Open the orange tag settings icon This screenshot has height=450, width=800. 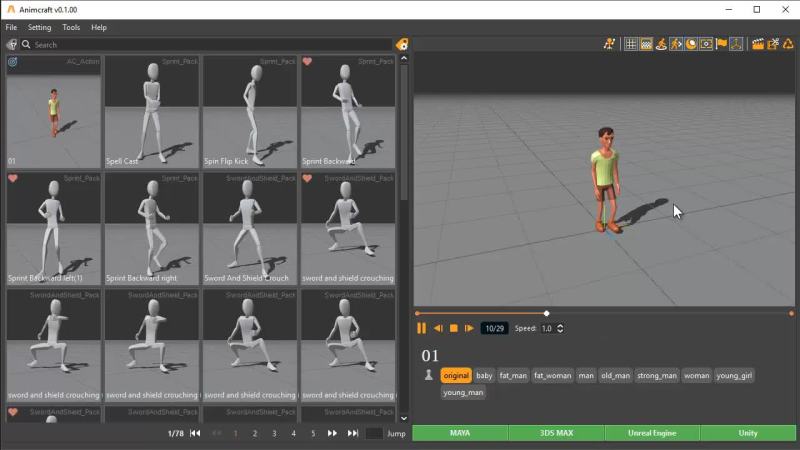[x=402, y=44]
